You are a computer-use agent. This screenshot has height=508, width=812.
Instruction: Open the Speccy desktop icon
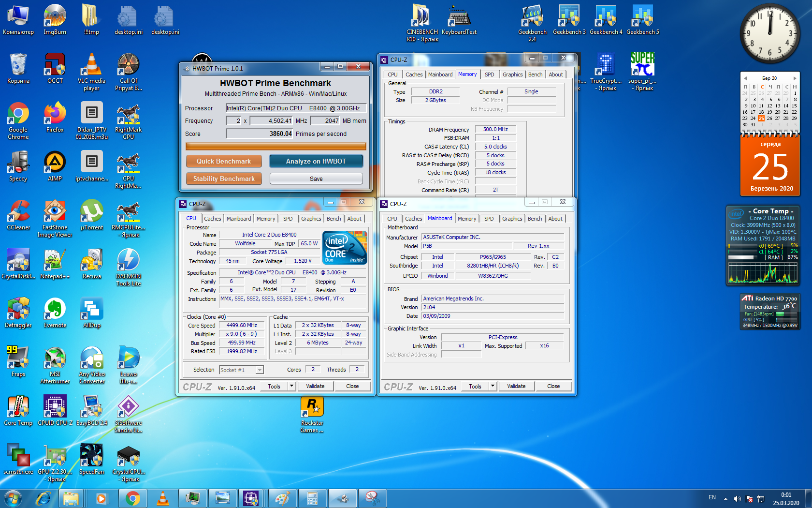point(18,166)
